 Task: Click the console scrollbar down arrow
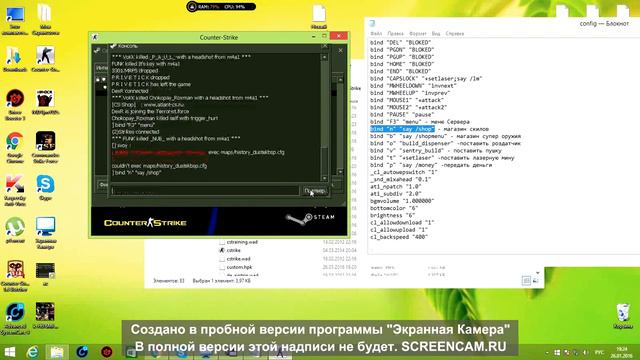click(324, 178)
